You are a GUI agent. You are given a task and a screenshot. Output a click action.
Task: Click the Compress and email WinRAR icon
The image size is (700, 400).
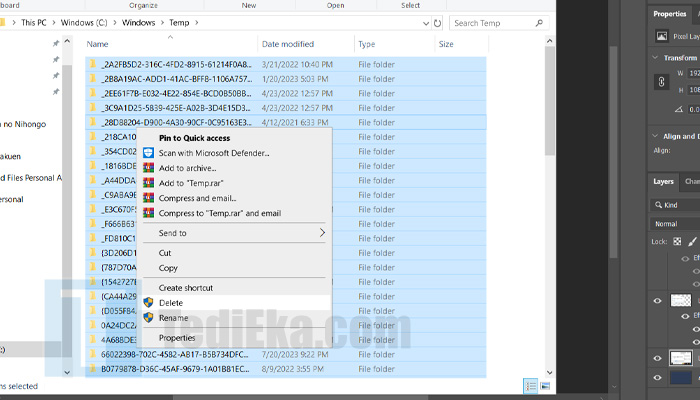click(148, 198)
